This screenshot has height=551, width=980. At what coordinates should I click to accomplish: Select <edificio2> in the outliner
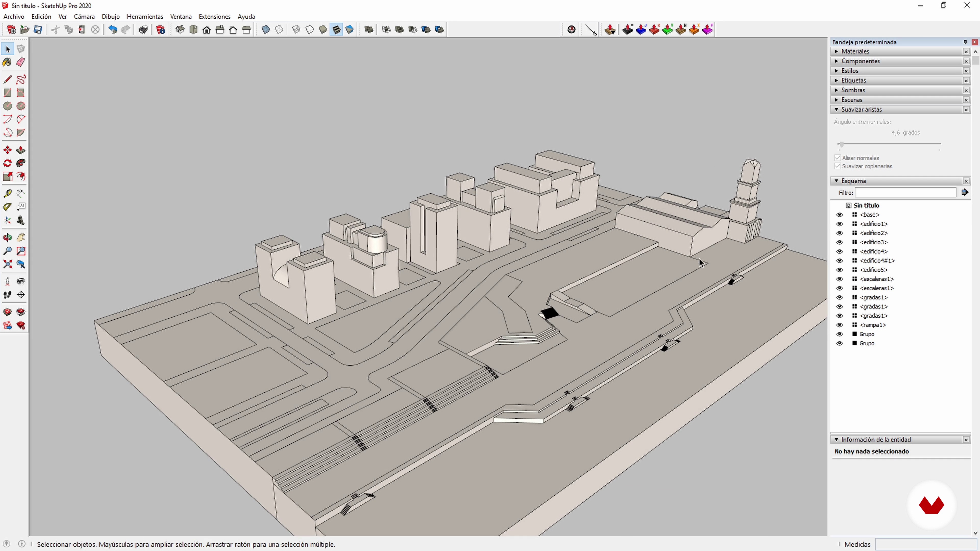click(x=874, y=233)
